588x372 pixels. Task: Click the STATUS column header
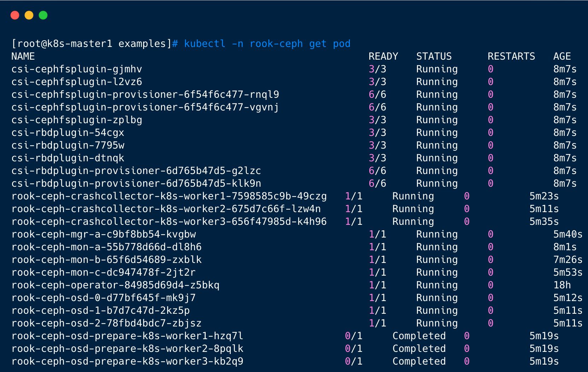coord(434,56)
